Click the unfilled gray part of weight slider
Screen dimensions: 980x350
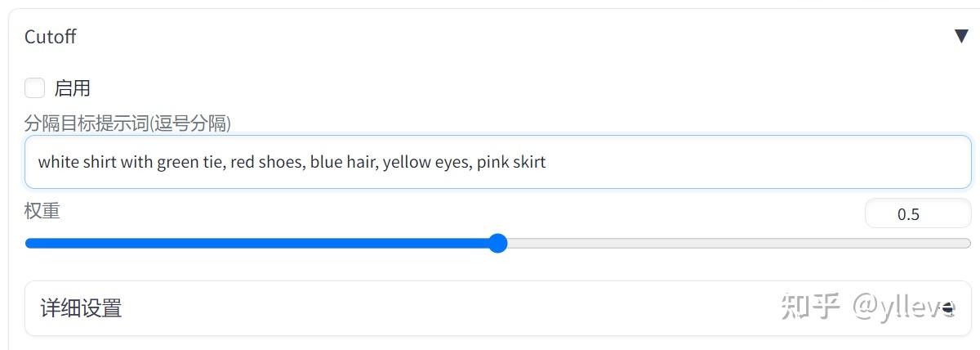click(735, 243)
